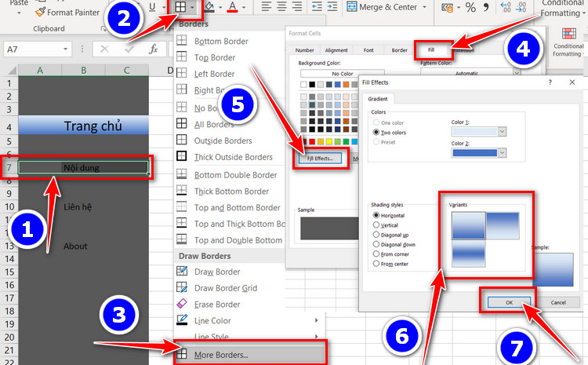Select Vertical shading style
This screenshot has width=588, height=365.
pos(376,224)
